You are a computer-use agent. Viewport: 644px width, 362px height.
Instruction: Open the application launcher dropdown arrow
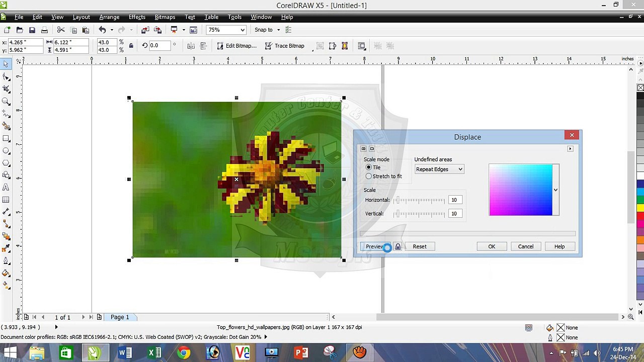point(184,30)
